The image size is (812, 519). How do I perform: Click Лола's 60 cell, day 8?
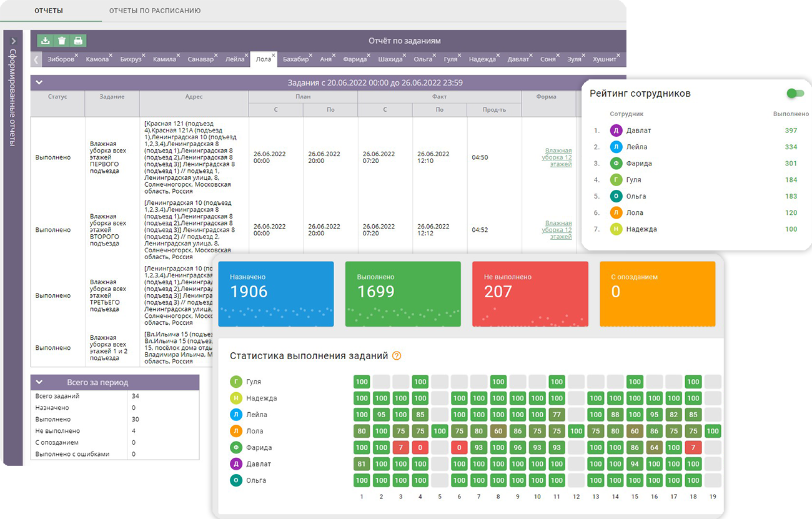(498, 431)
